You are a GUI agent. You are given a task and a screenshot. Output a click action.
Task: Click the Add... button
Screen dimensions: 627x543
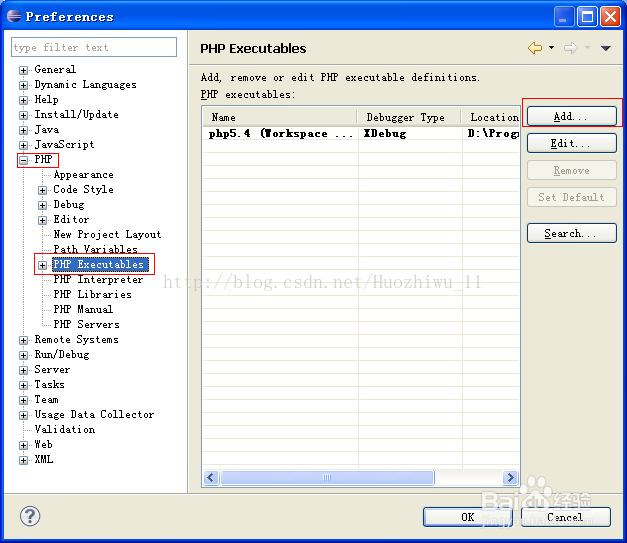coord(571,116)
